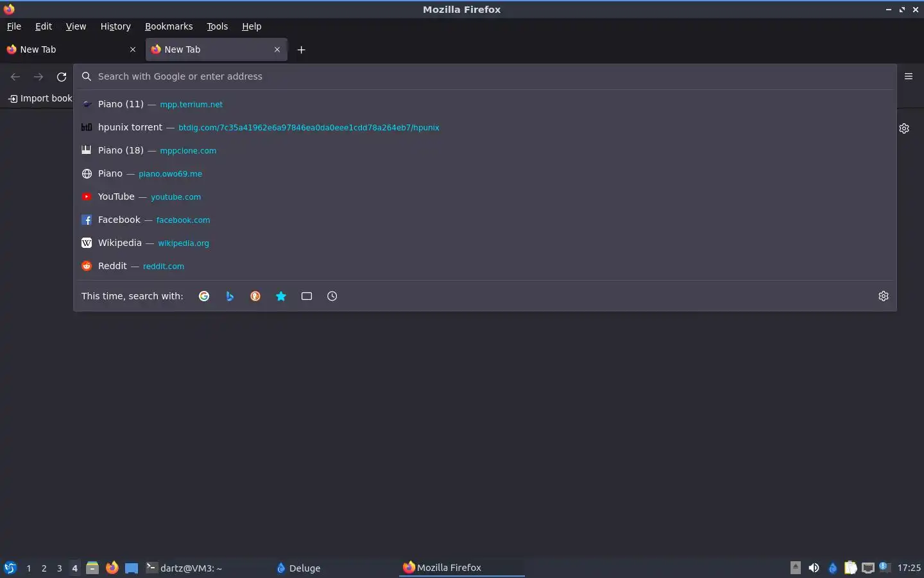Open the Tools menu

[218, 26]
